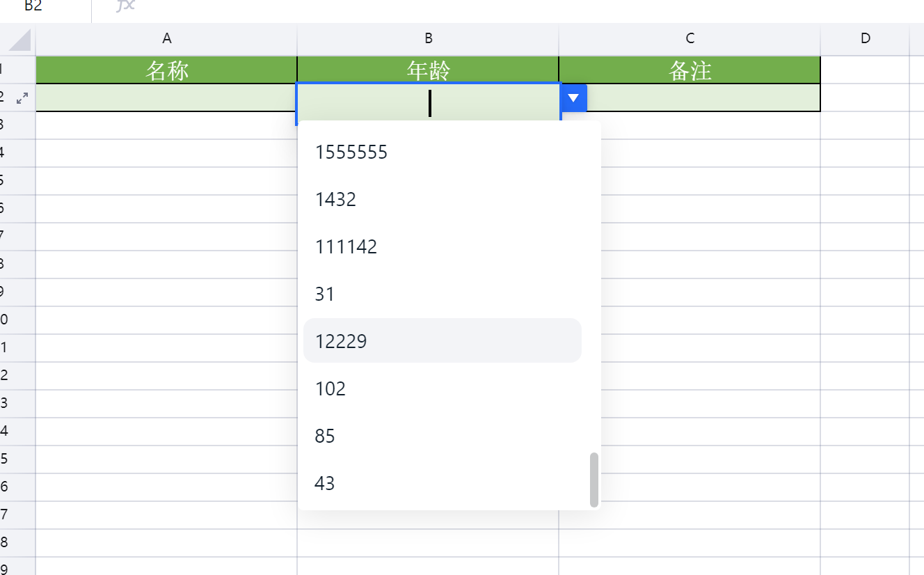The image size is (924, 575).
Task: Click the dropdown list scrollbar thumb
Action: [x=594, y=480]
